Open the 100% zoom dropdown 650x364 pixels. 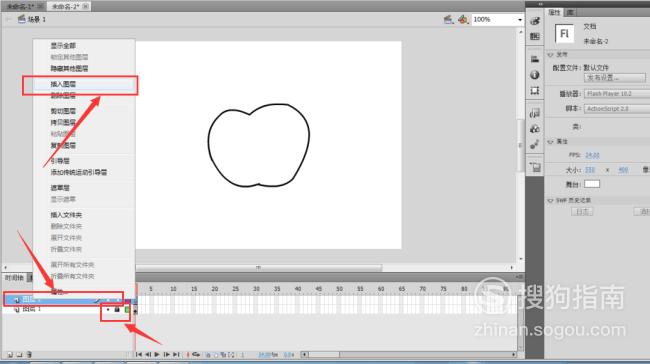click(x=520, y=19)
